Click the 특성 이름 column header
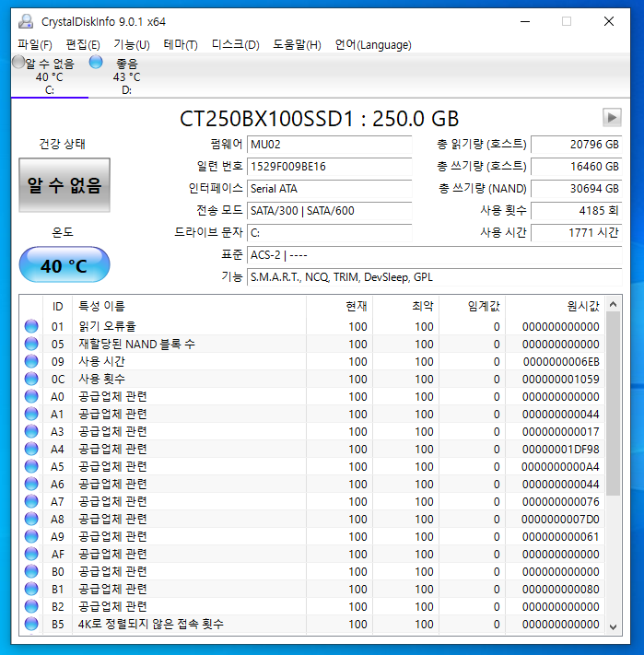Image resolution: width=644 pixels, height=655 pixels. tap(189, 306)
